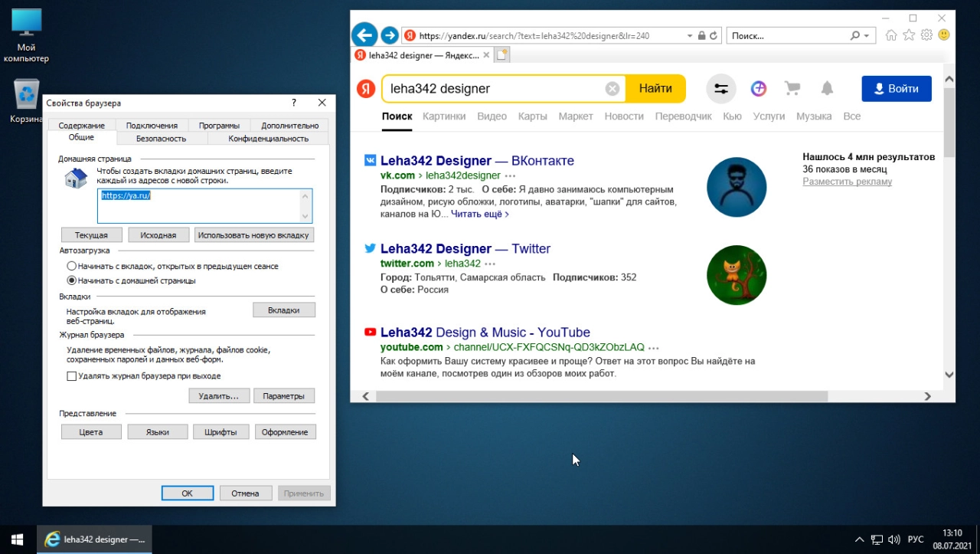
Task: Open the Мой компьютер desktop icon
Action: point(27,36)
